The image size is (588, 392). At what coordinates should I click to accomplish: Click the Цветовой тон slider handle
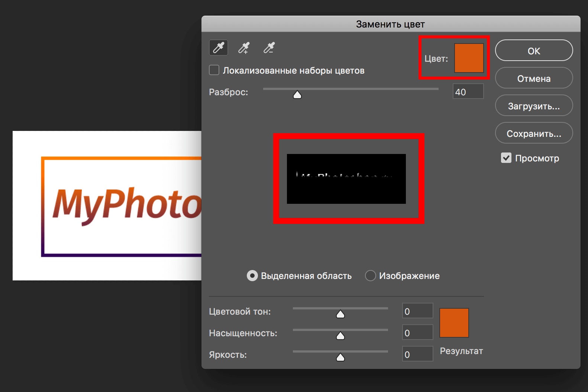click(340, 314)
